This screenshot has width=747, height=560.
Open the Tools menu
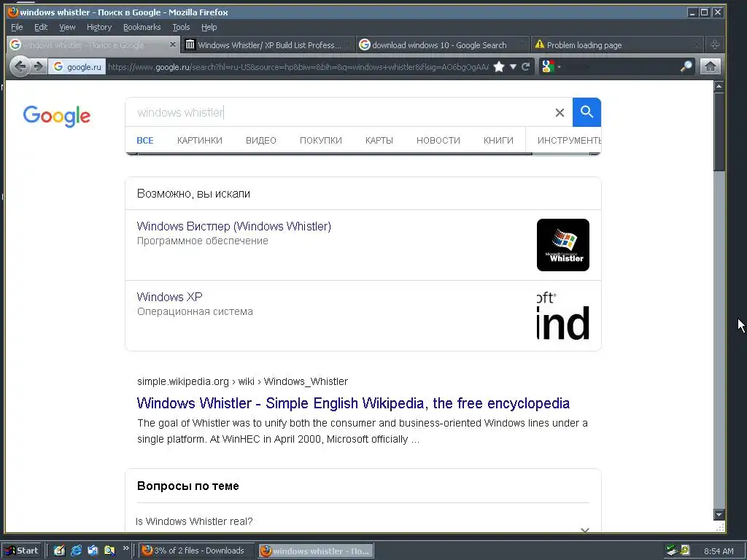click(181, 27)
